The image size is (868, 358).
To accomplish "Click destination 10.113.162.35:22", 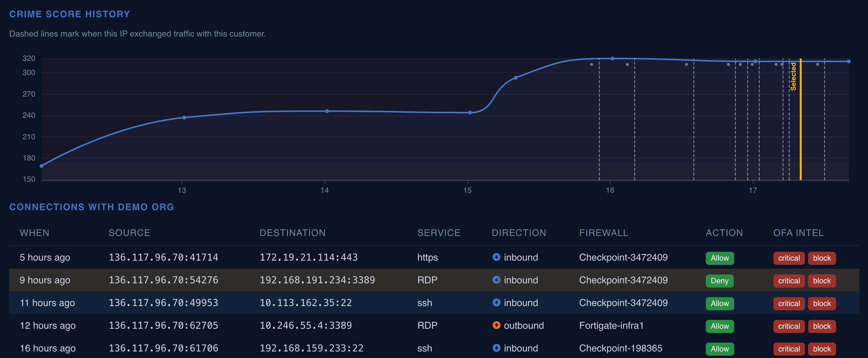I will [x=306, y=303].
